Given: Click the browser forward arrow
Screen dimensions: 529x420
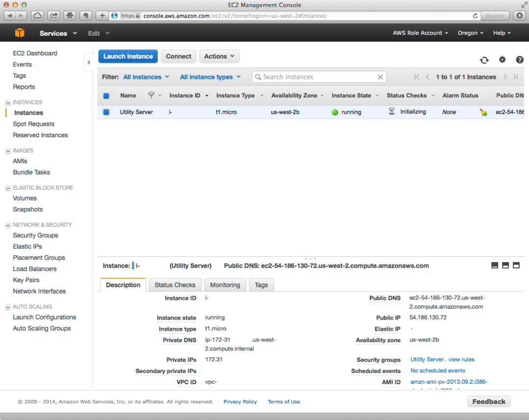Looking at the screenshot, I should [21, 16].
